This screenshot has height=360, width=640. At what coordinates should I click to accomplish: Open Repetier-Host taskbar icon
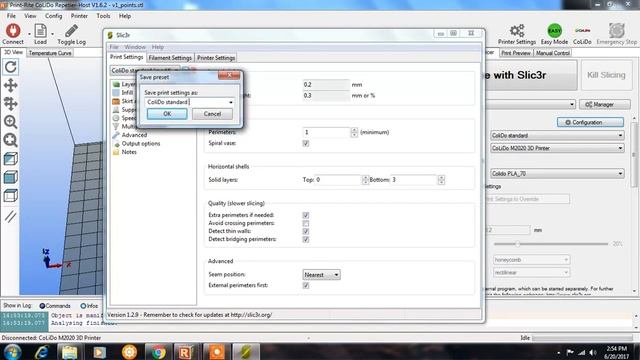pos(186,352)
